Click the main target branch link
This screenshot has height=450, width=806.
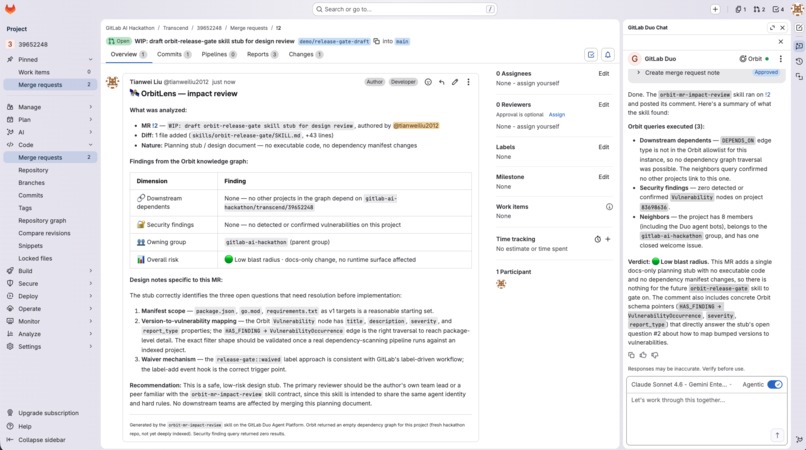pyautogui.click(x=402, y=41)
